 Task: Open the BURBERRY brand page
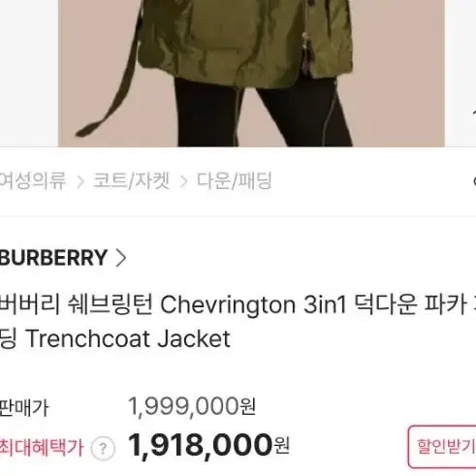click(x=53, y=258)
